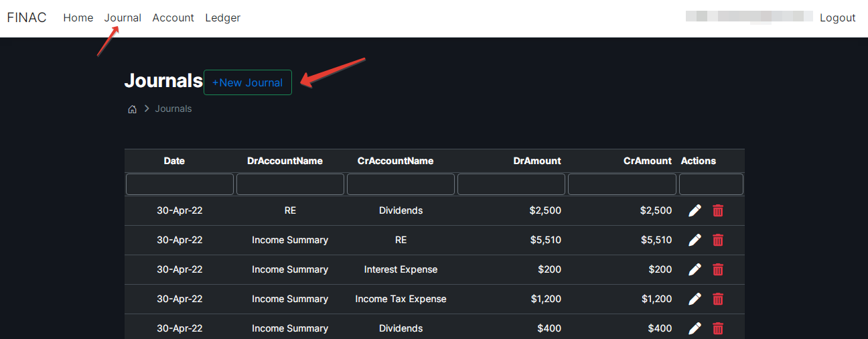Delete the $400 Dividends journal entry
The width and height of the screenshot is (868, 339).
click(x=718, y=328)
